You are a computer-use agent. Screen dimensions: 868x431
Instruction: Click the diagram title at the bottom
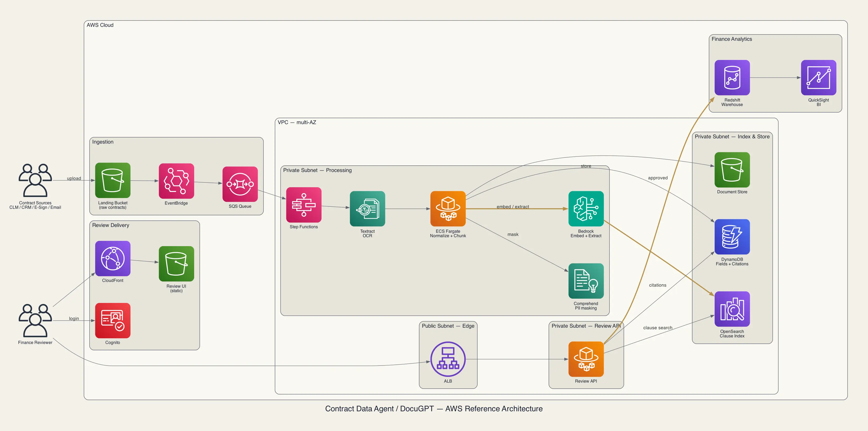(x=434, y=409)
